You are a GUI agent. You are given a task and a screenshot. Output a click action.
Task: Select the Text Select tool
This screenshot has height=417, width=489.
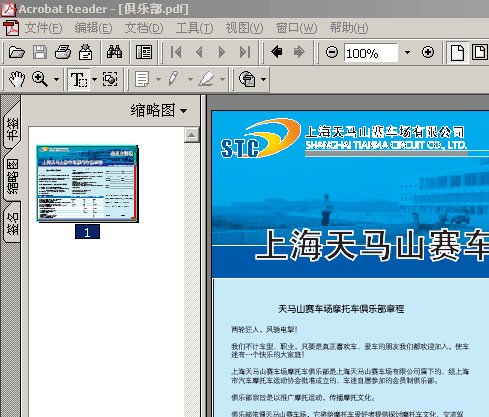click(79, 80)
